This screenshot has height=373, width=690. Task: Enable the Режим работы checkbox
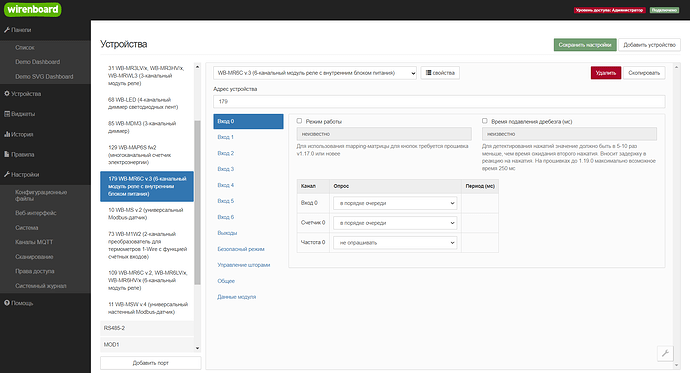pyautogui.click(x=299, y=121)
